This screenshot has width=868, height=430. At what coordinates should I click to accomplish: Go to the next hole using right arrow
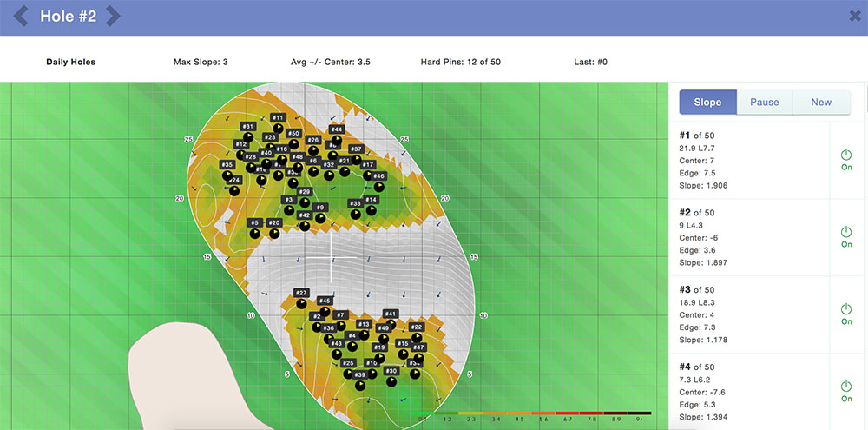pyautogui.click(x=113, y=17)
